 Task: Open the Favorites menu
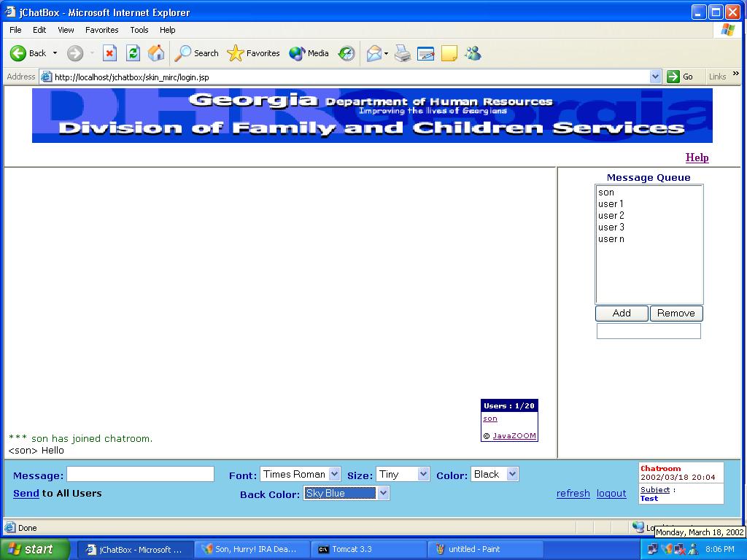coord(102,30)
